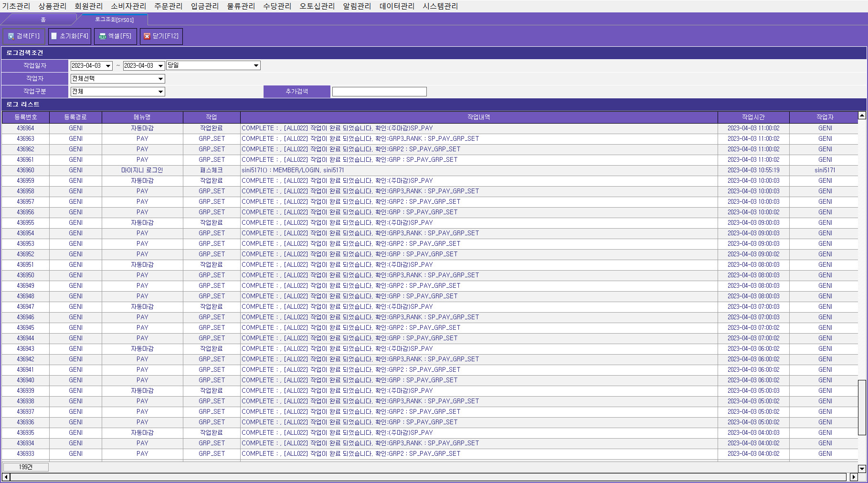
Task: Open the start date dropdown
Action: tap(108, 66)
